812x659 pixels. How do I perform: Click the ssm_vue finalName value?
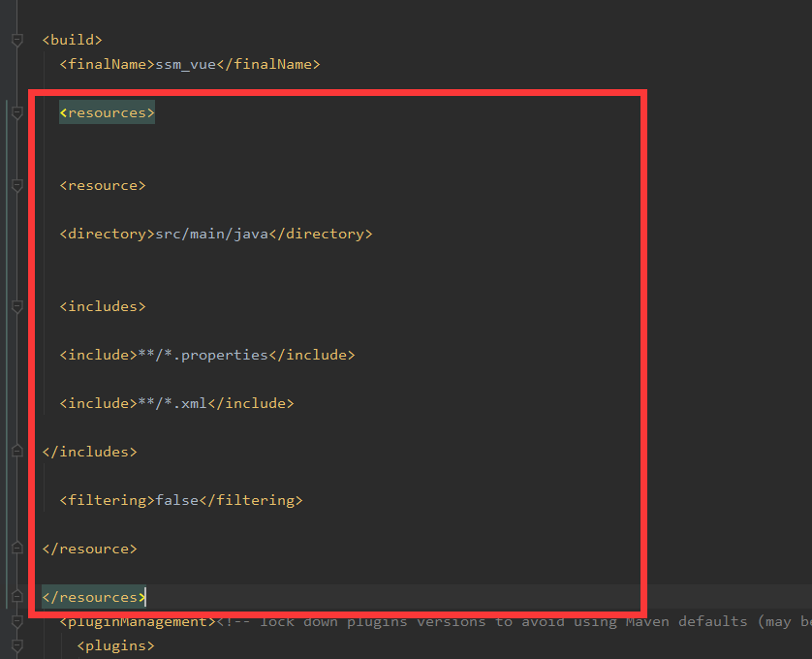[185, 65]
